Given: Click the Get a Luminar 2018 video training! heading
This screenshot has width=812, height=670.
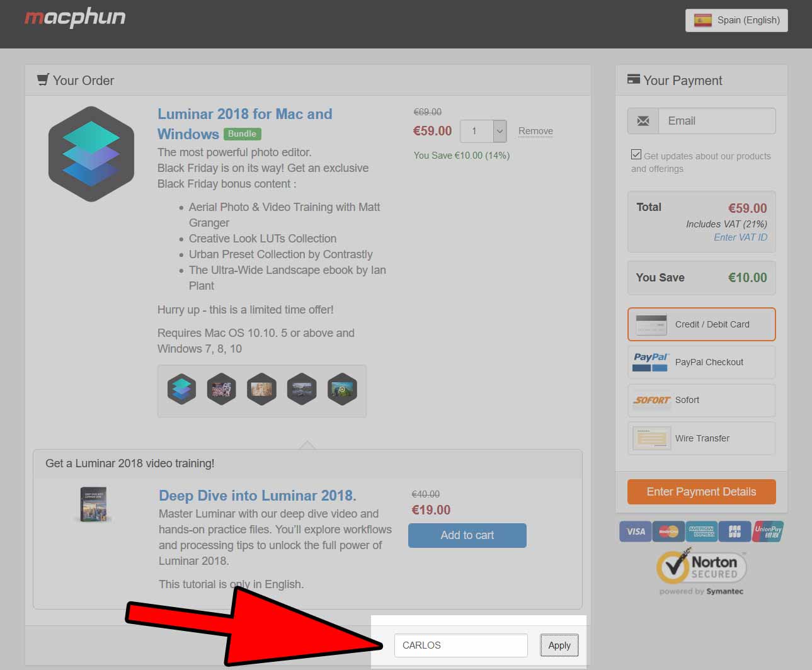Looking at the screenshot, I should click(x=130, y=463).
